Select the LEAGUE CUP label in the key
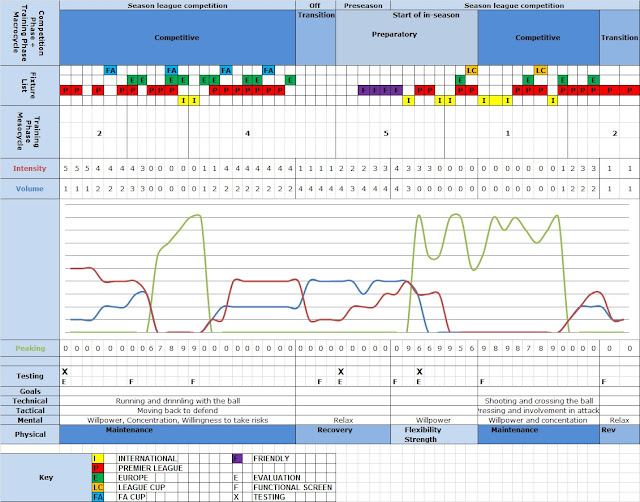 pos(141,487)
